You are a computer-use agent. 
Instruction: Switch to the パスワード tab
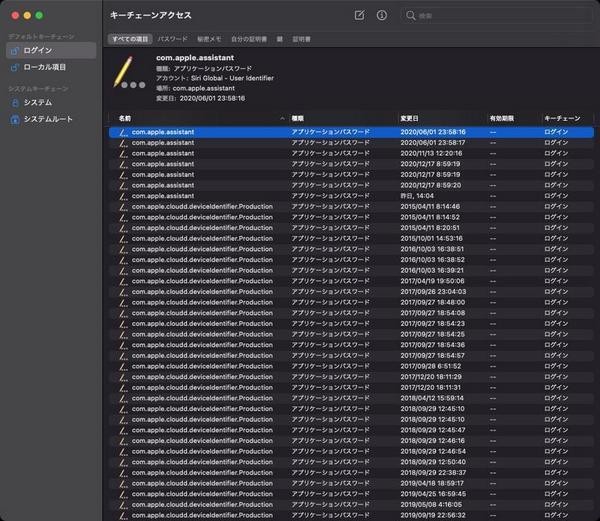click(173, 39)
